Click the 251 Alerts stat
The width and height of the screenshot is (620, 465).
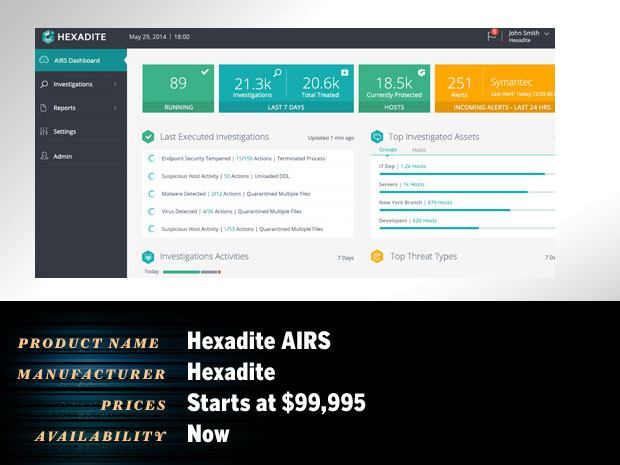click(x=459, y=87)
